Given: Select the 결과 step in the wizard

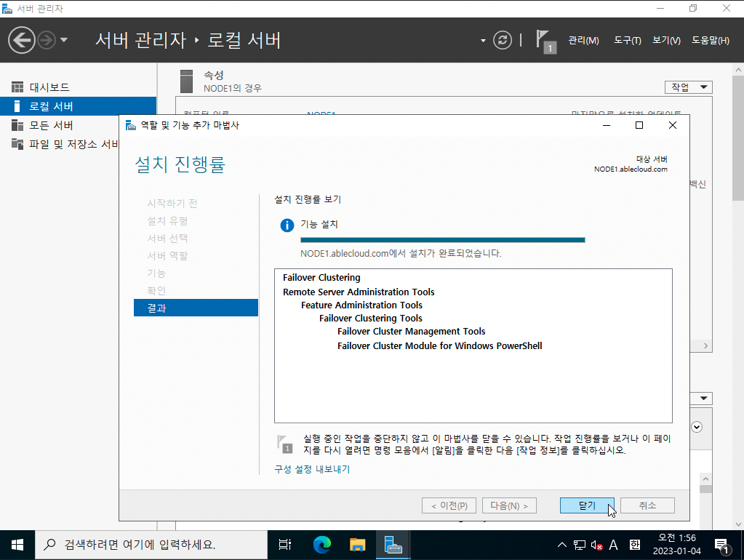Looking at the screenshot, I should [x=196, y=308].
